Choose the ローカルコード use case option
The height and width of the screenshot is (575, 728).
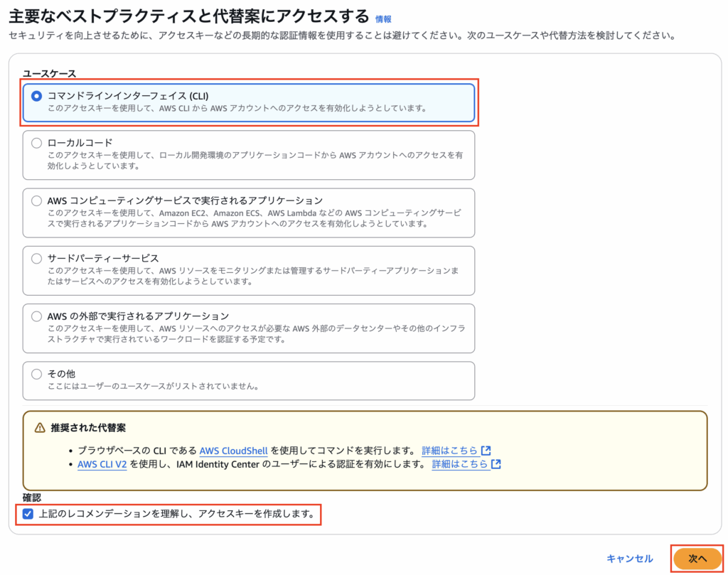pos(36,143)
